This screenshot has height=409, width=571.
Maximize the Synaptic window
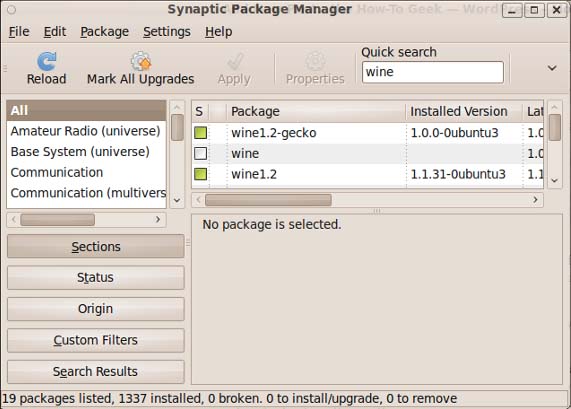click(534, 11)
